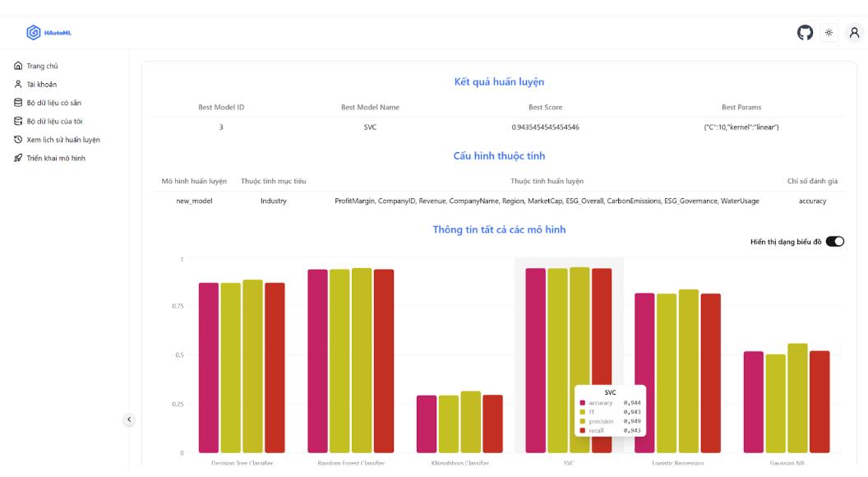Click the Tài khoản person icon
This screenshot has width=868, height=477.
[18, 84]
